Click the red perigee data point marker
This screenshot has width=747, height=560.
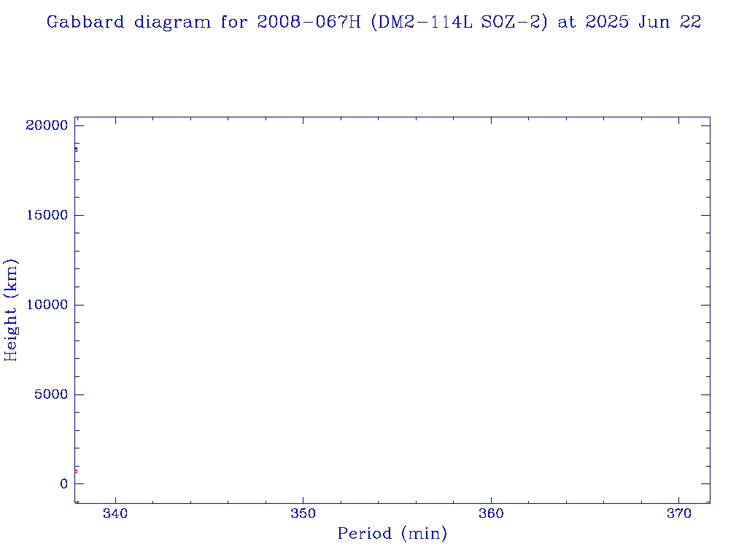pyautogui.click(x=75, y=471)
